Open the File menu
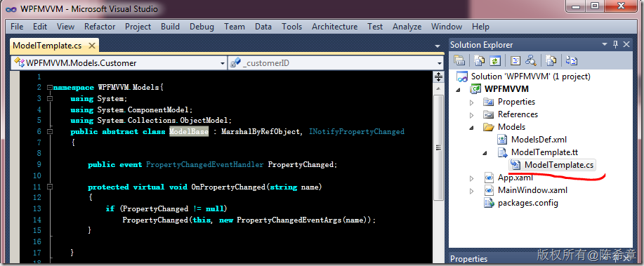Screen dimensions: 644x266 pyautogui.click(x=17, y=27)
